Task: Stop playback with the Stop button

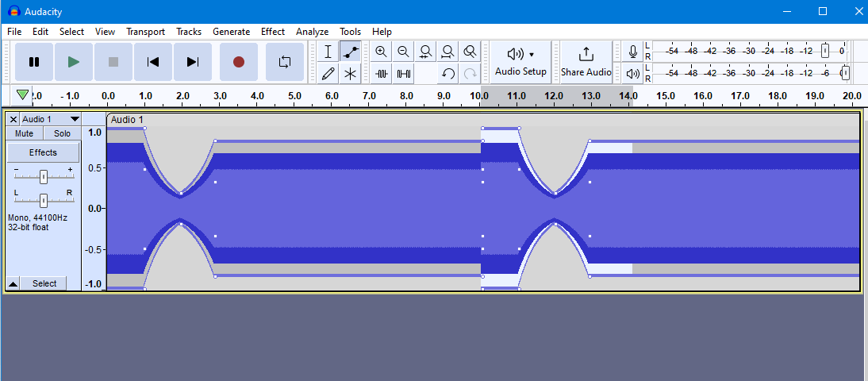Action: 113,62
